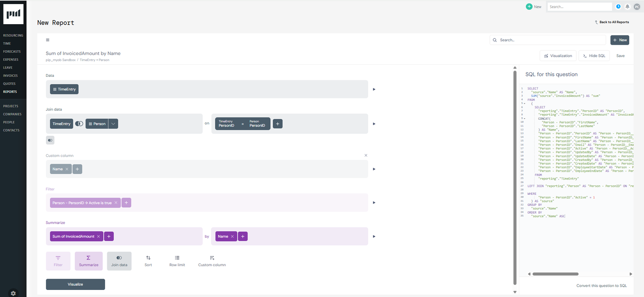Toggle the second join venn icon below the join row
The width and height of the screenshot is (644, 297).
click(50, 140)
